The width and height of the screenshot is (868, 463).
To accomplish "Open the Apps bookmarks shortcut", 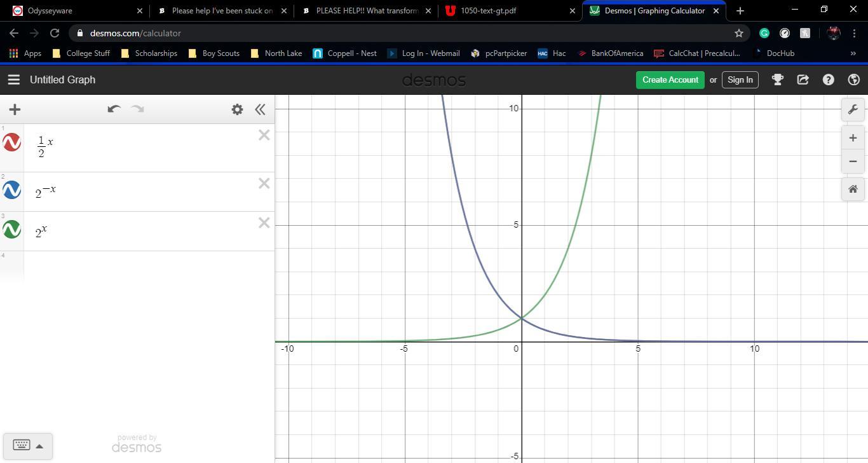I will pyautogui.click(x=25, y=53).
